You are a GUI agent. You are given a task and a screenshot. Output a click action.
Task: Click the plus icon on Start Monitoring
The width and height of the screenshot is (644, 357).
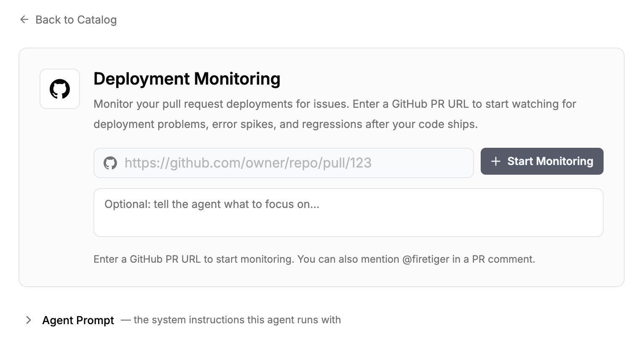point(495,161)
